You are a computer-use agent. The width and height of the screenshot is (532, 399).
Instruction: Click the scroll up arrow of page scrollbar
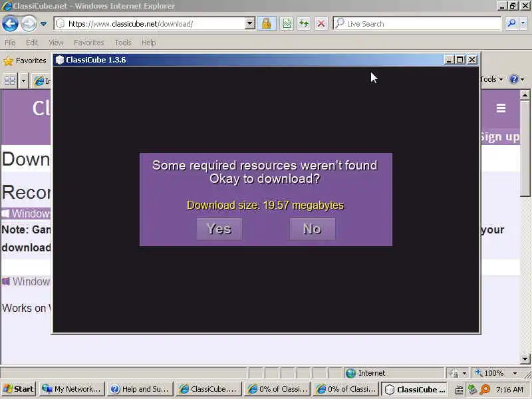pyautogui.click(x=525, y=94)
